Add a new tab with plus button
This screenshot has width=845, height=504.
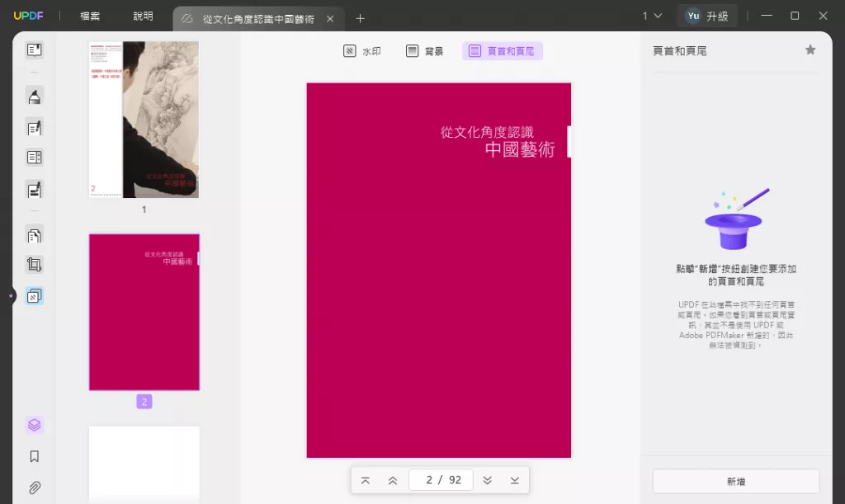click(360, 19)
